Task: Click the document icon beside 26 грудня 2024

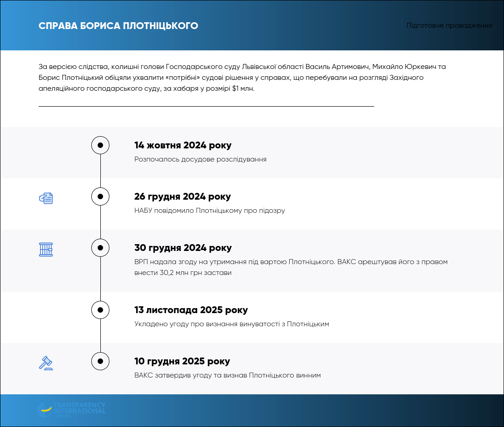Action: (x=46, y=198)
